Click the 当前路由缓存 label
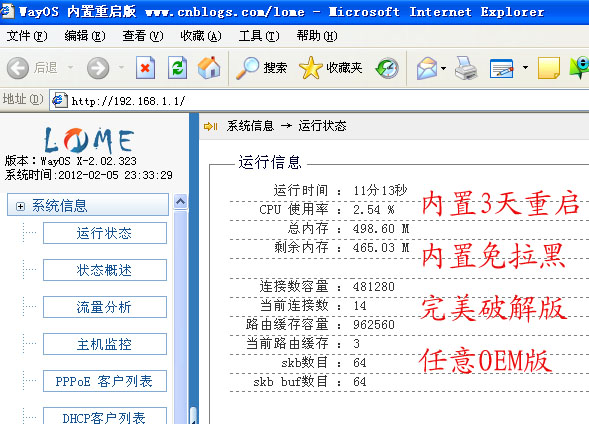 point(287,344)
